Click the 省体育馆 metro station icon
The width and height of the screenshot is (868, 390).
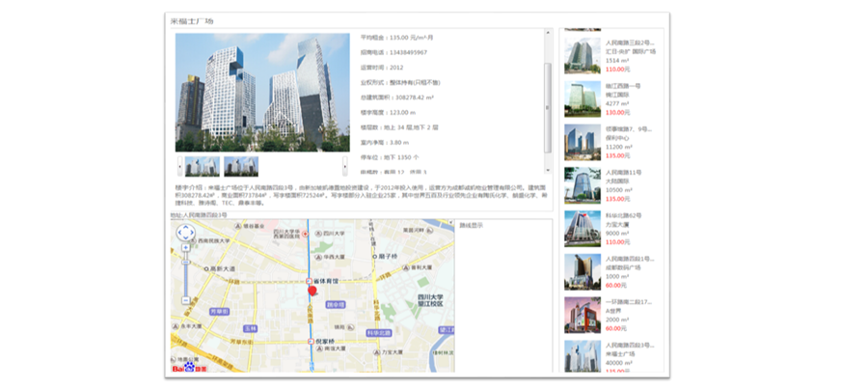310,282
